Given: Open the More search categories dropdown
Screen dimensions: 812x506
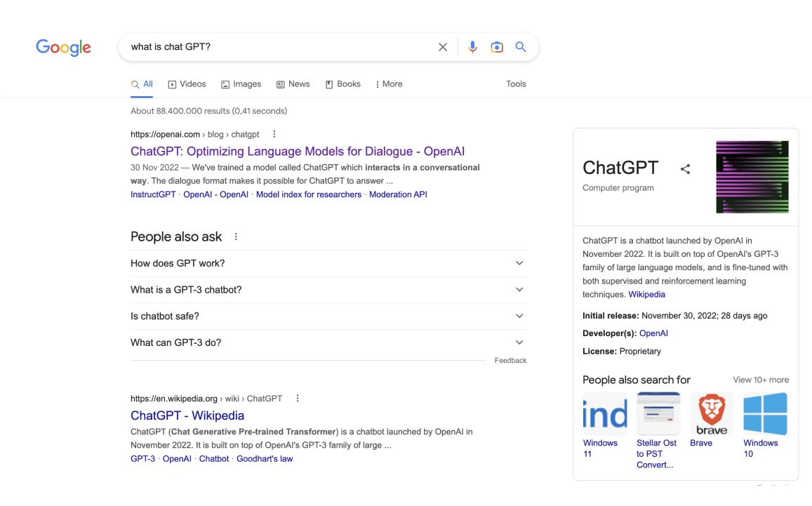Looking at the screenshot, I should coord(388,84).
